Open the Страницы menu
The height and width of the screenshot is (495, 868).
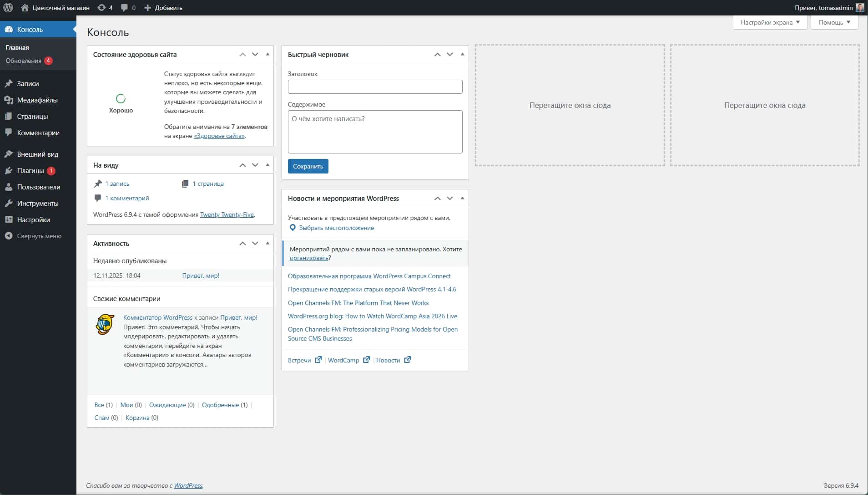coord(38,117)
